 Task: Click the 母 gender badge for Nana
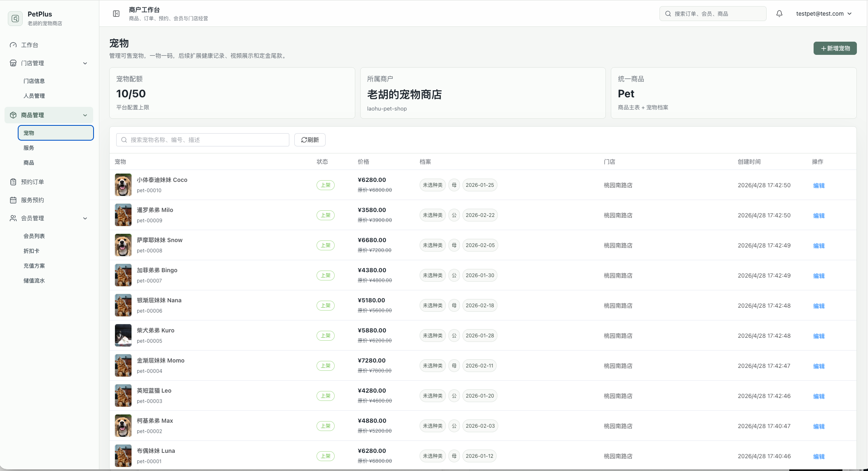click(x=454, y=306)
